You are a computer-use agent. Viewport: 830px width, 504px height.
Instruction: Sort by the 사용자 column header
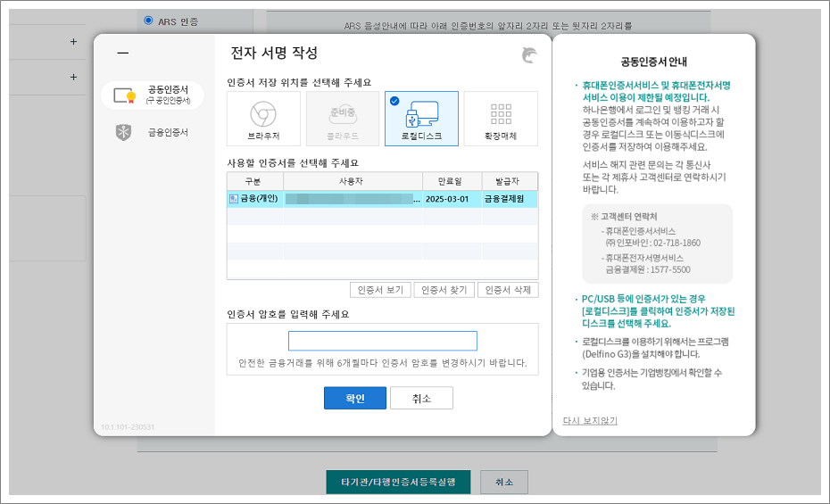353,181
